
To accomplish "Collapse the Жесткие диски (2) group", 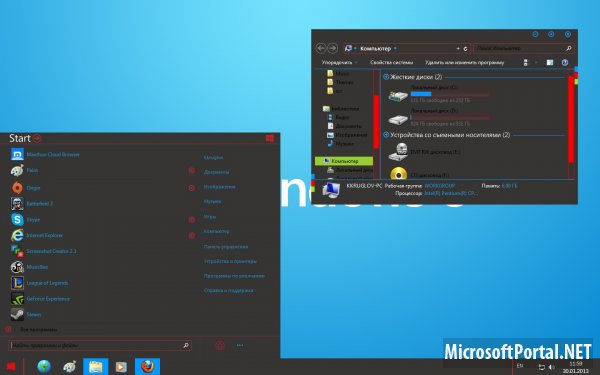I will [x=386, y=77].
